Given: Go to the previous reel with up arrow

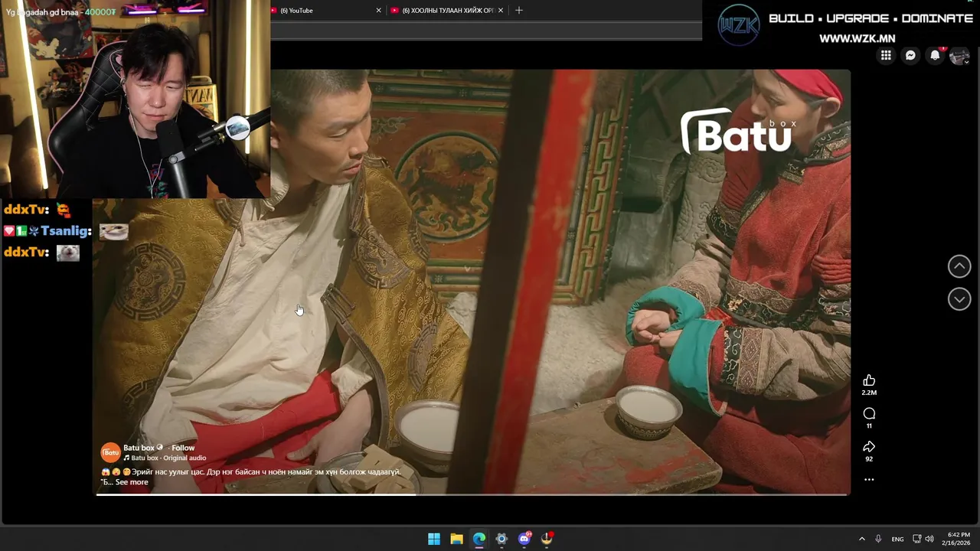Looking at the screenshot, I should [x=959, y=266].
